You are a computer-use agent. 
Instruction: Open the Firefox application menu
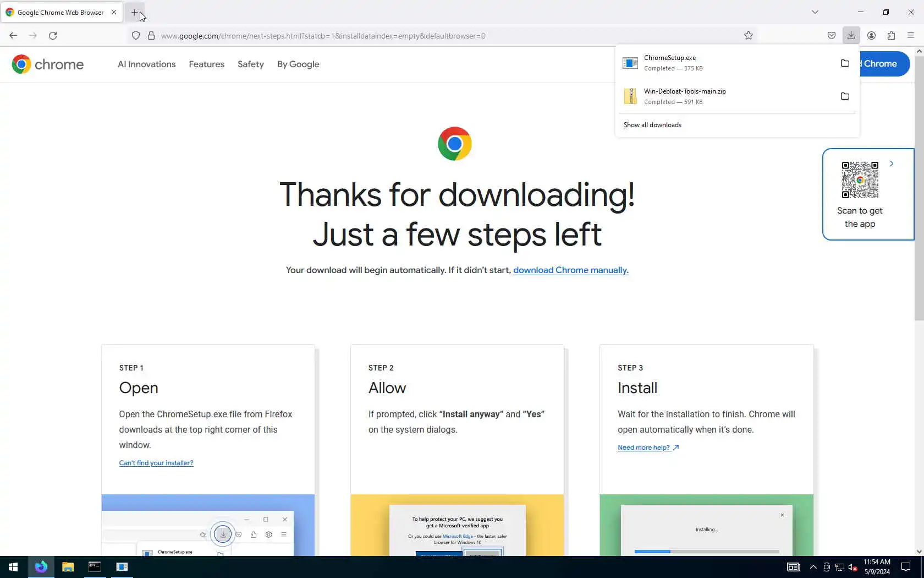pyautogui.click(x=911, y=36)
